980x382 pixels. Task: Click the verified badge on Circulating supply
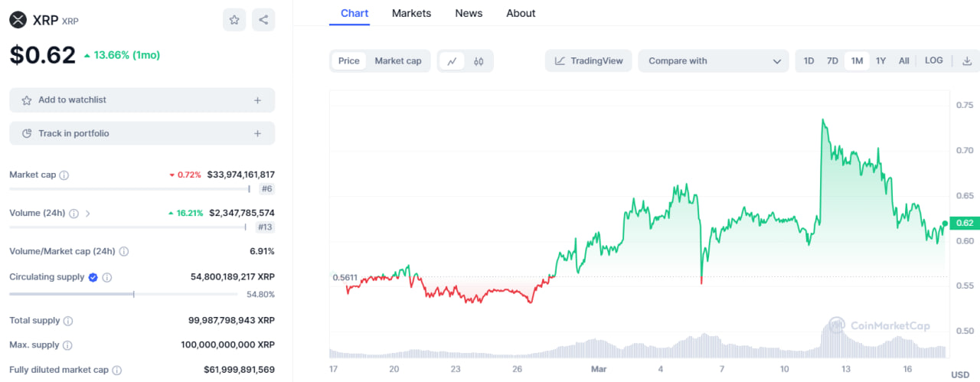pos(93,277)
